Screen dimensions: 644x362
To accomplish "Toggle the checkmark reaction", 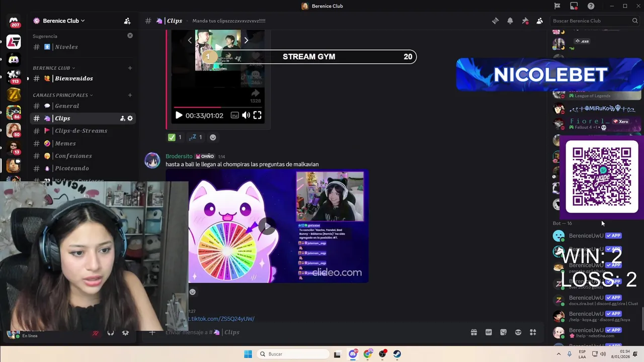I will 175,137.
